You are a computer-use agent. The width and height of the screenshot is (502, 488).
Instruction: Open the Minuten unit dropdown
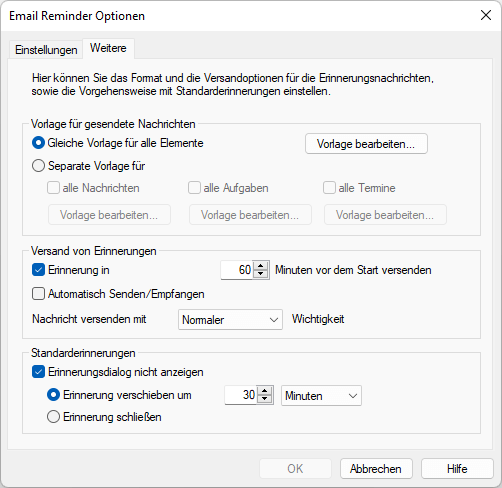[321, 396]
